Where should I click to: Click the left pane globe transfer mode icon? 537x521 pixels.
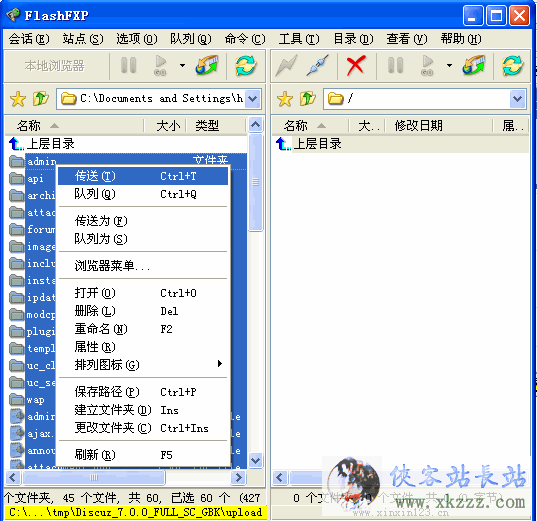pos(207,65)
